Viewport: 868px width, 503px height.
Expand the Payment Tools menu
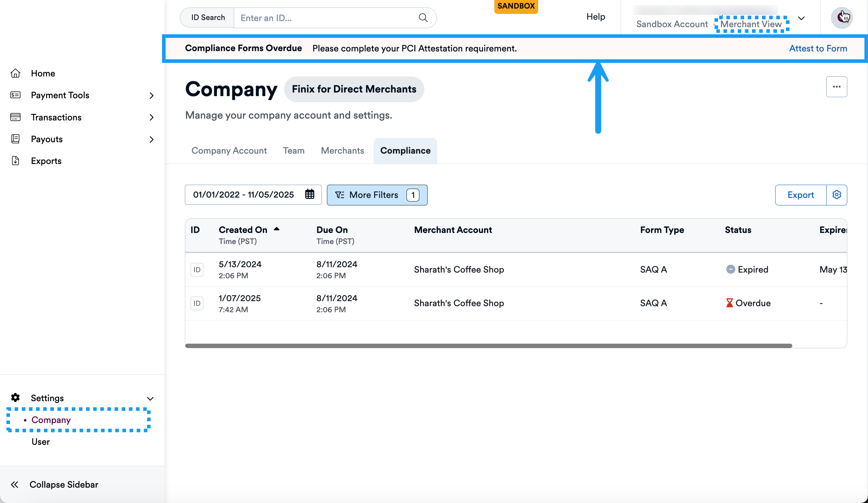pos(151,95)
